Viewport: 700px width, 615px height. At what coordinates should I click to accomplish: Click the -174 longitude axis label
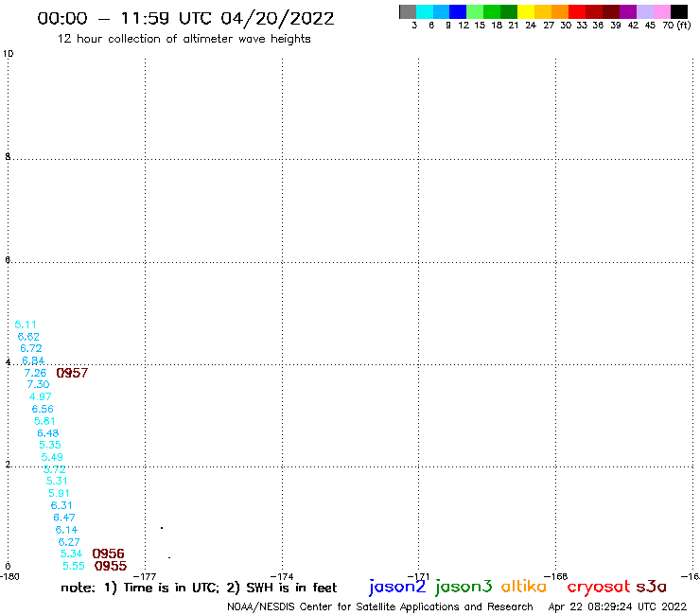(282, 577)
